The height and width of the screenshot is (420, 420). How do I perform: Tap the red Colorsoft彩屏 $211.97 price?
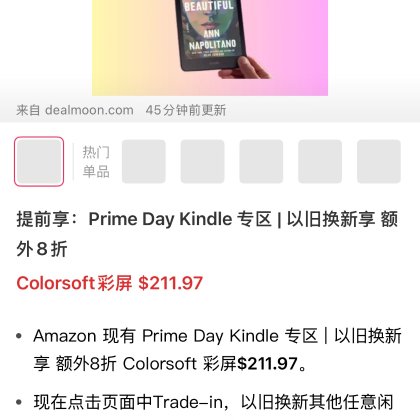[110, 283]
